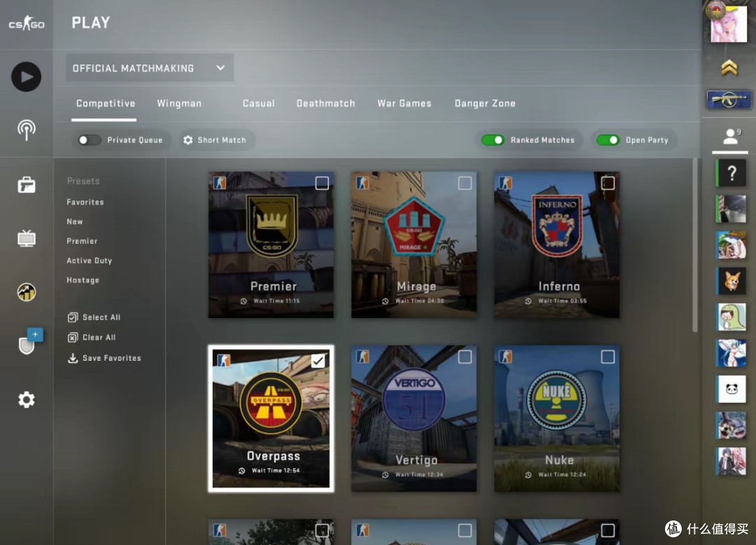Viewport: 756px width, 545px height.
Task: Toggle the Ranked Matches switch
Action: (x=493, y=140)
